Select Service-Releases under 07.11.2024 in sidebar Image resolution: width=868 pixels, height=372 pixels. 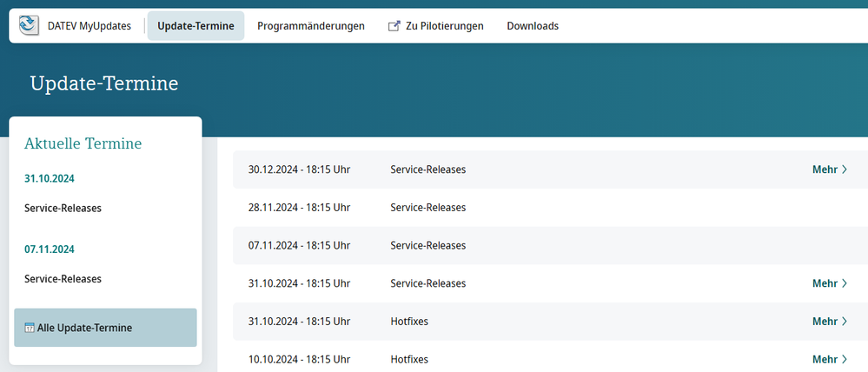click(x=63, y=279)
